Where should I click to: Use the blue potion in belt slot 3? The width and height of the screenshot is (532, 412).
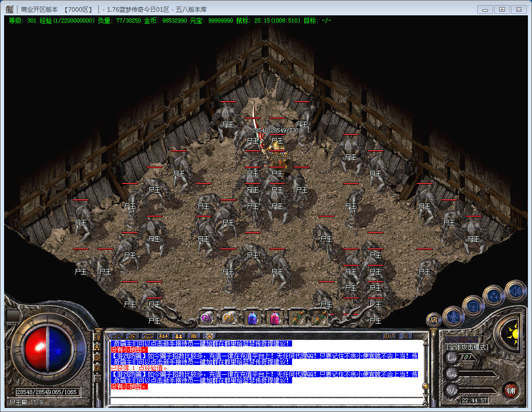pos(252,318)
